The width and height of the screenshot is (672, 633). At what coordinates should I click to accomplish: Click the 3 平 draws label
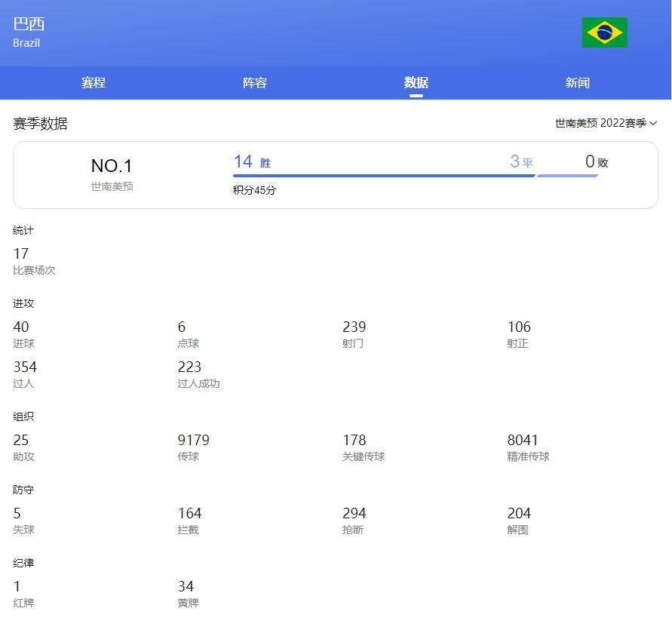coord(521,162)
